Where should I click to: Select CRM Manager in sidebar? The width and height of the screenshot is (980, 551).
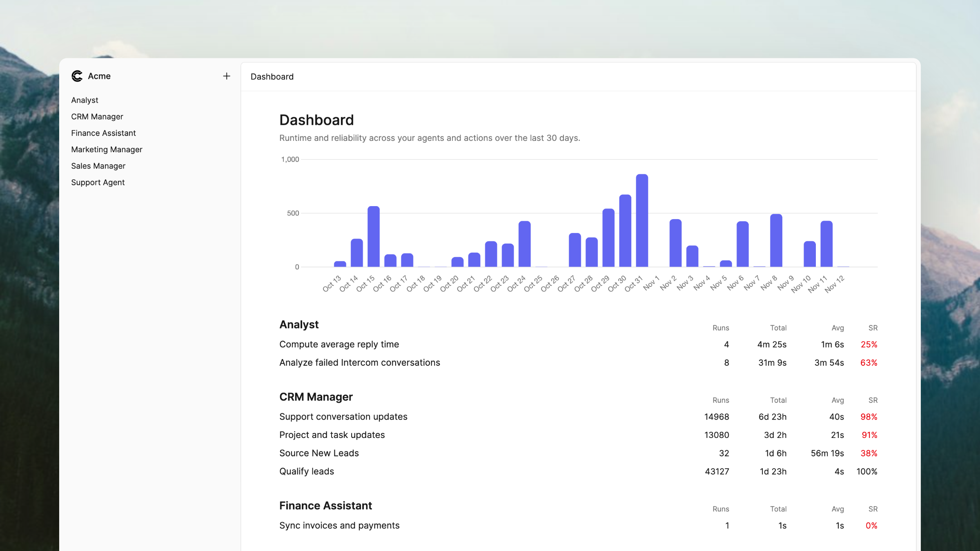(97, 117)
